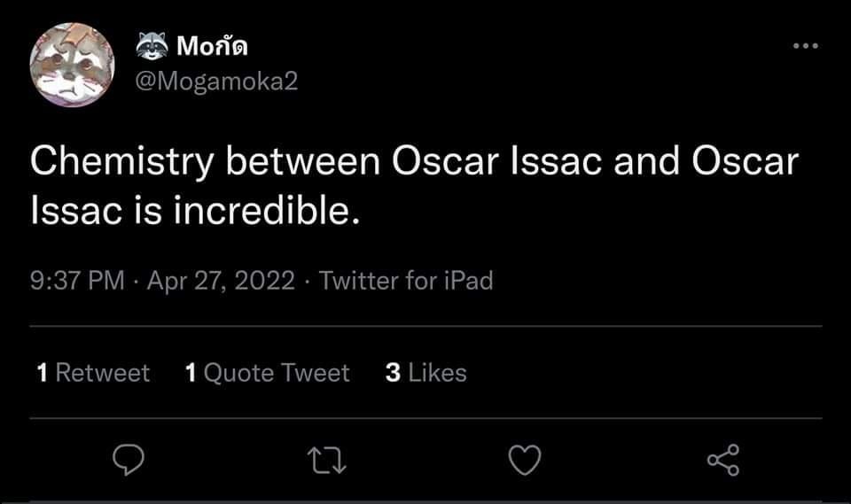Click the bold number 3 before Likes

point(393,373)
